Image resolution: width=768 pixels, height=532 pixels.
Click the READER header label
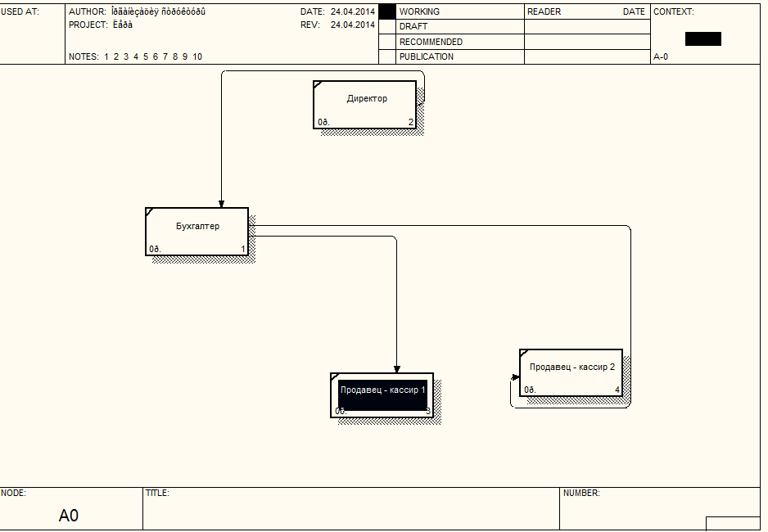[544, 11]
